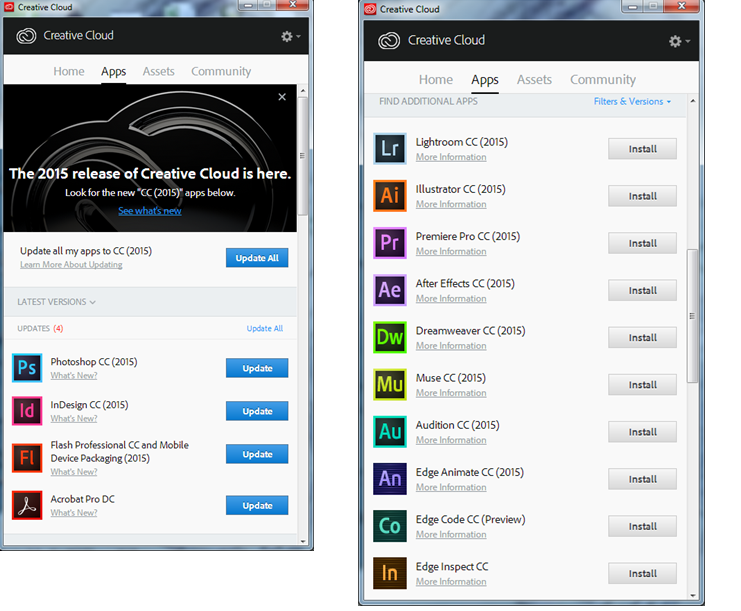Open More Information for Edge Inspect CC

[x=451, y=582]
